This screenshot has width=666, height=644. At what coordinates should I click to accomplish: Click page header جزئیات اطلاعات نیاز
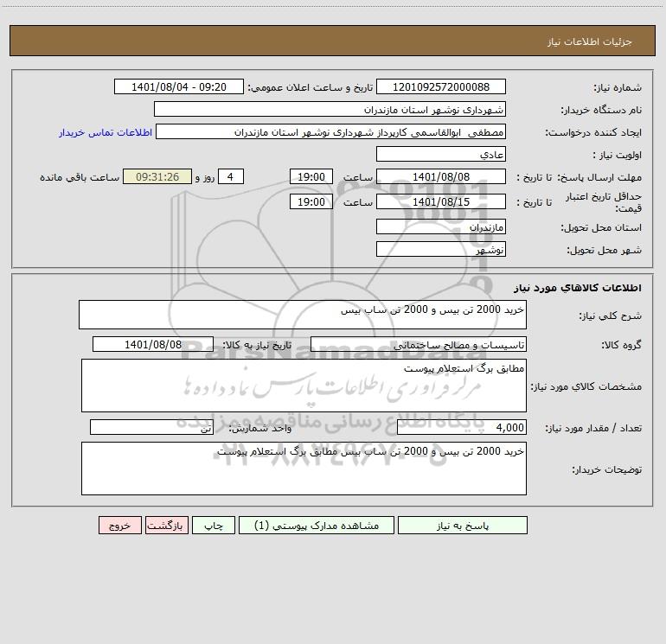[590, 41]
